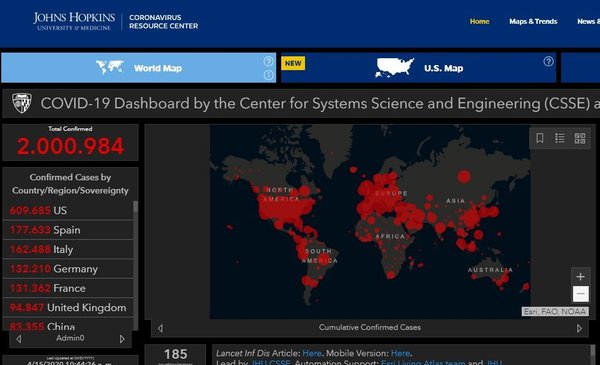Show the map legend list icon
This screenshot has width=600, height=365.
560,138
